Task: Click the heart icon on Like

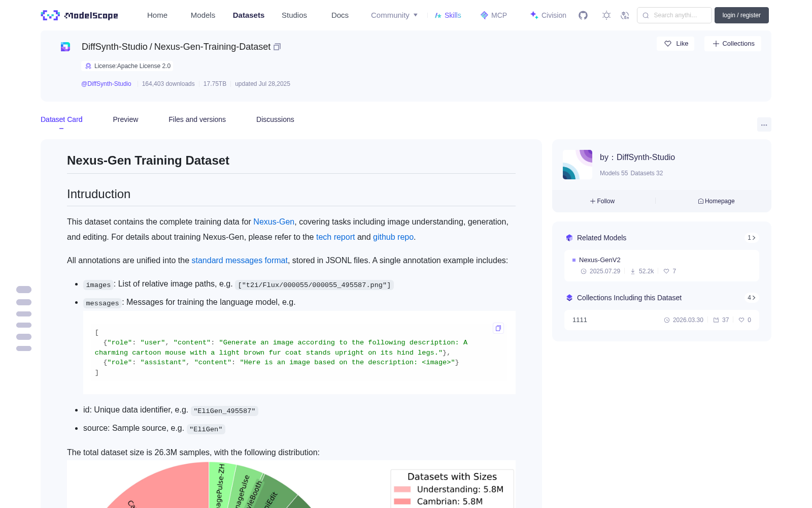Action: coord(668,44)
